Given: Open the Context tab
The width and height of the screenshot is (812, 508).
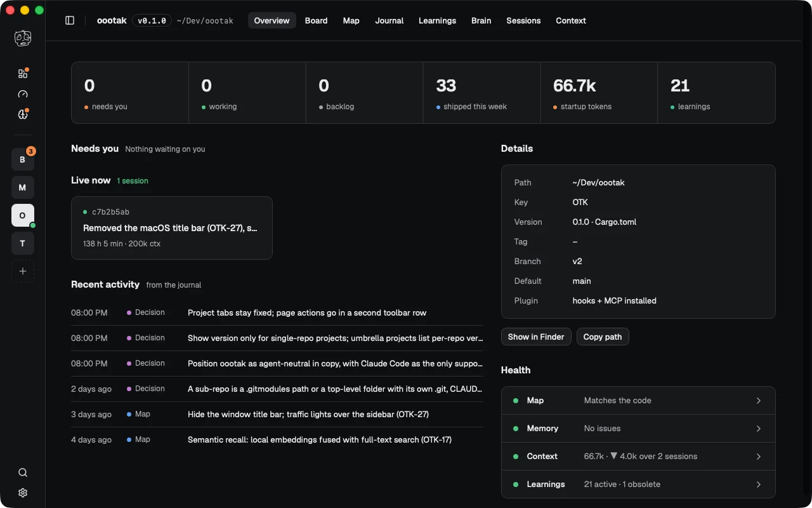Looking at the screenshot, I should click(571, 20).
